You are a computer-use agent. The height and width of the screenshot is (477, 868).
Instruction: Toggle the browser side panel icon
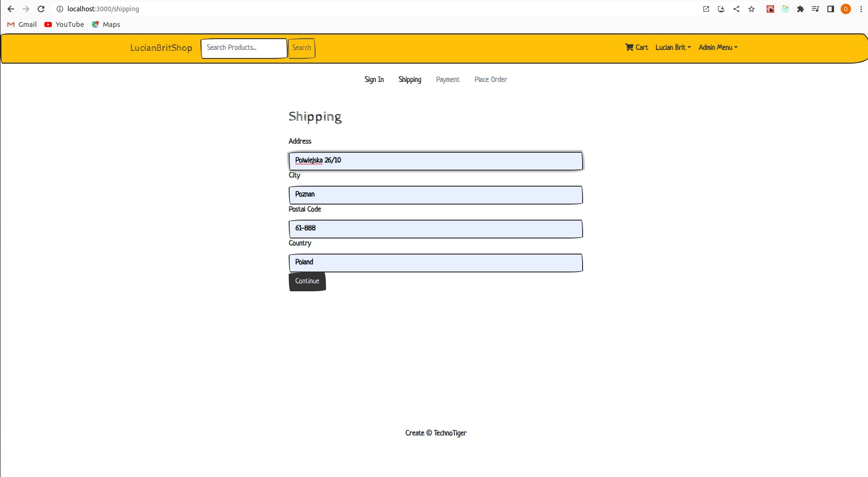click(x=831, y=9)
